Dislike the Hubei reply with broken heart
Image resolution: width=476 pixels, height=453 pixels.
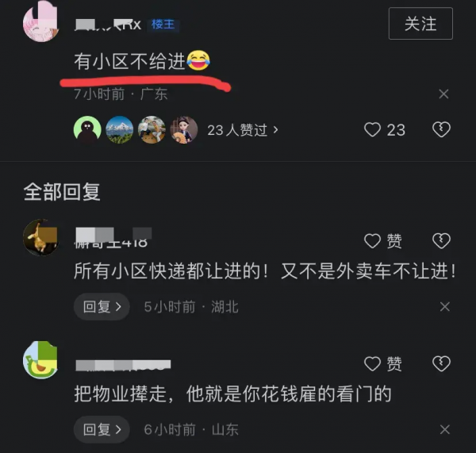click(x=441, y=241)
